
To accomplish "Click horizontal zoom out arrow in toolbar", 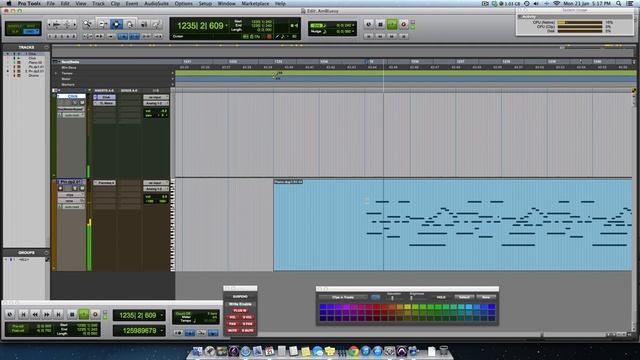I will point(49,24).
